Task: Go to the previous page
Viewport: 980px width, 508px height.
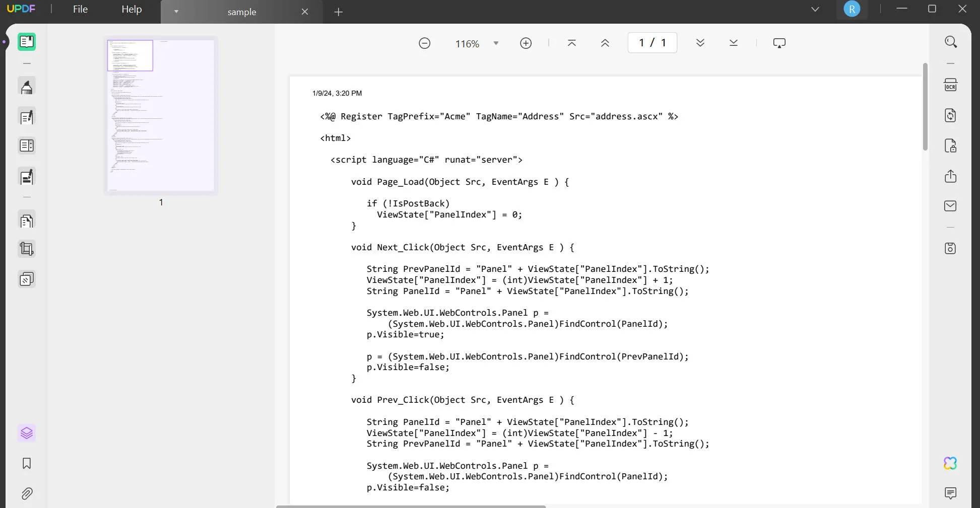Action: click(x=605, y=43)
